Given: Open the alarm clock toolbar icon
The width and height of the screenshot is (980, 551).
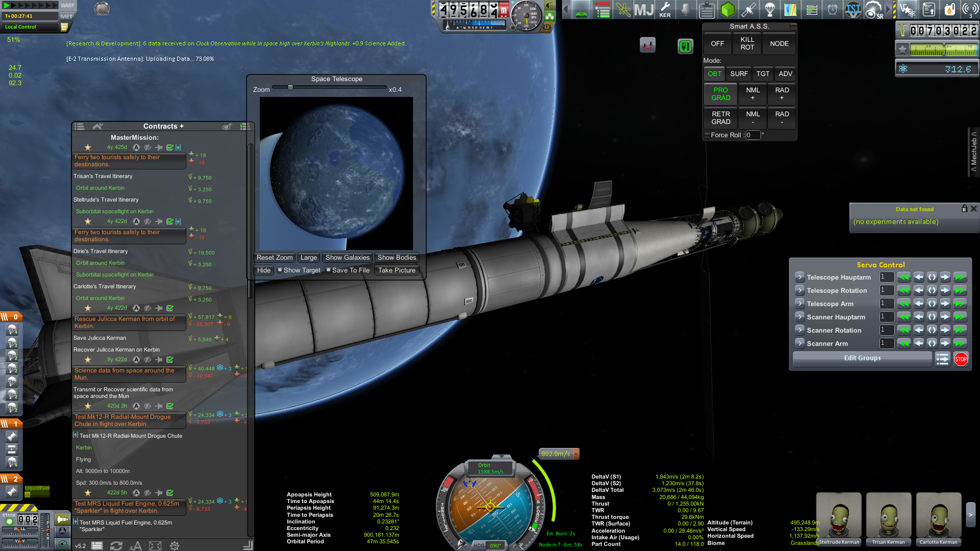Looking at the screenshot, I should click(832, 10).
